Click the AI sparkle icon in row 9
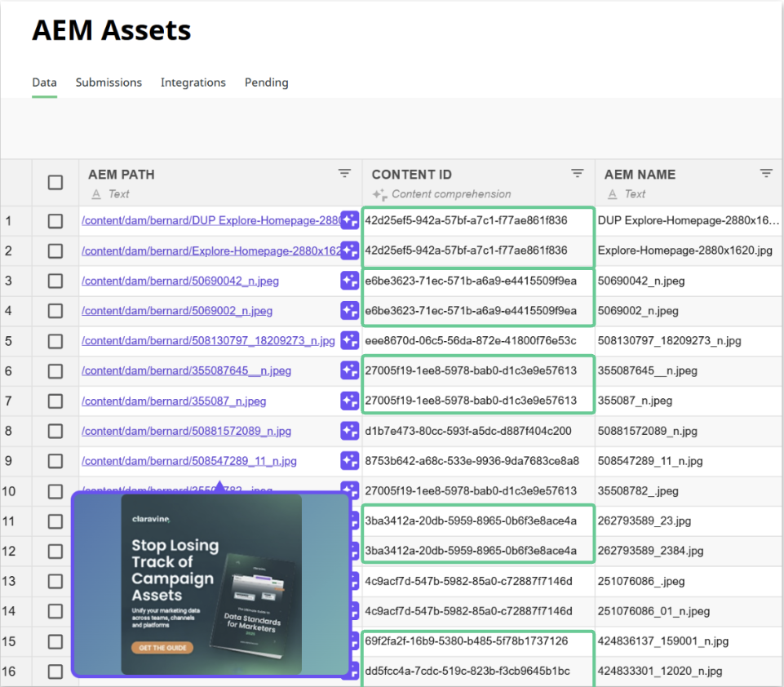 point(349,461)
